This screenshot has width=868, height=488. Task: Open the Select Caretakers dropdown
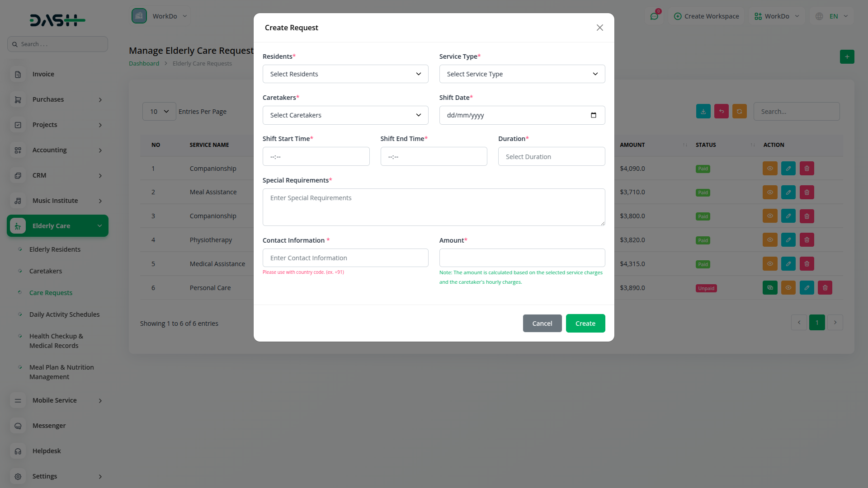(345, 115)
